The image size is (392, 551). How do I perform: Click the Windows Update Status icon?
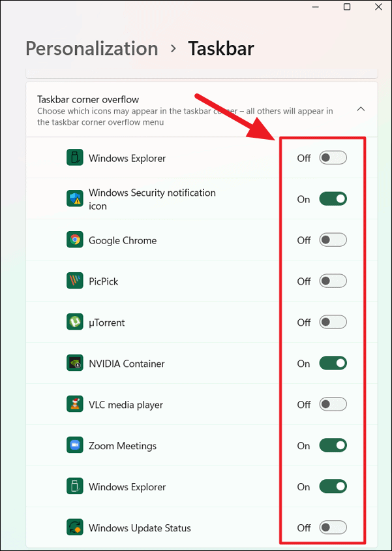pos(75,527)
